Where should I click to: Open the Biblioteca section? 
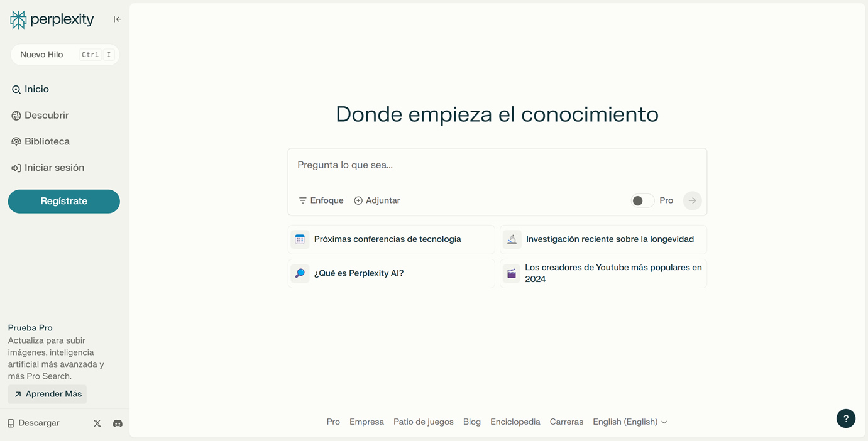point(41,141)
